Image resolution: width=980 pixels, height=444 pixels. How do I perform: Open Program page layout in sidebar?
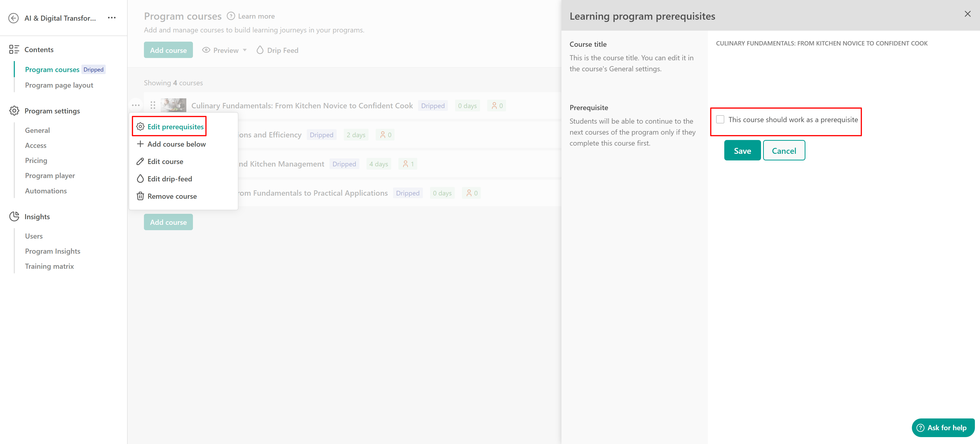[x=59, y=85]
